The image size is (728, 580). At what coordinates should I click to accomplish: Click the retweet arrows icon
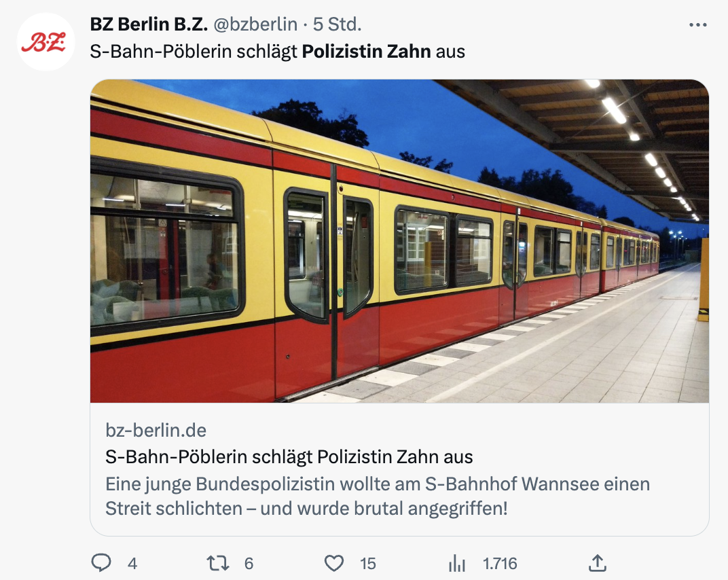(219, 563)
